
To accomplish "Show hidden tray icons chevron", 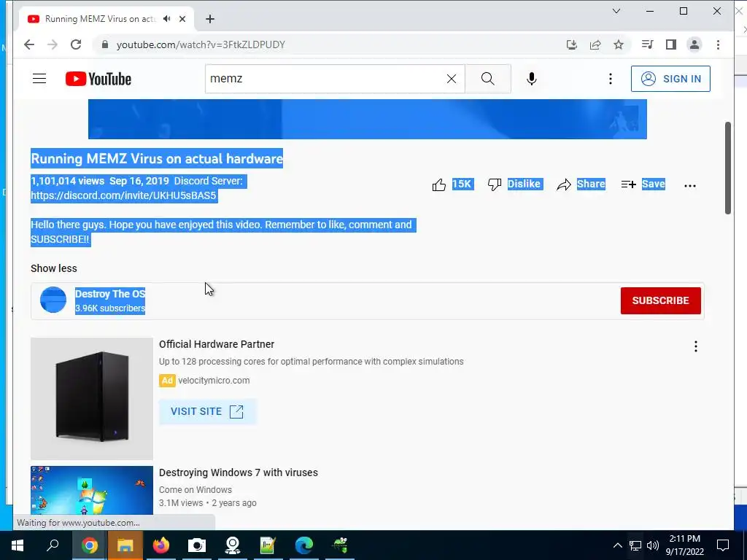I will click(617, 545).
